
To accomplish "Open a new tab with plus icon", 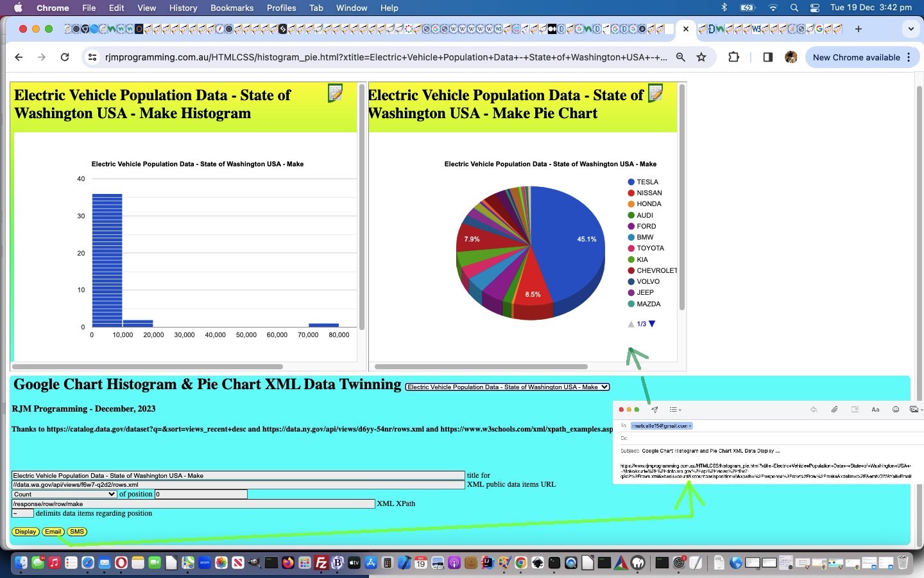I will point(859,29).
